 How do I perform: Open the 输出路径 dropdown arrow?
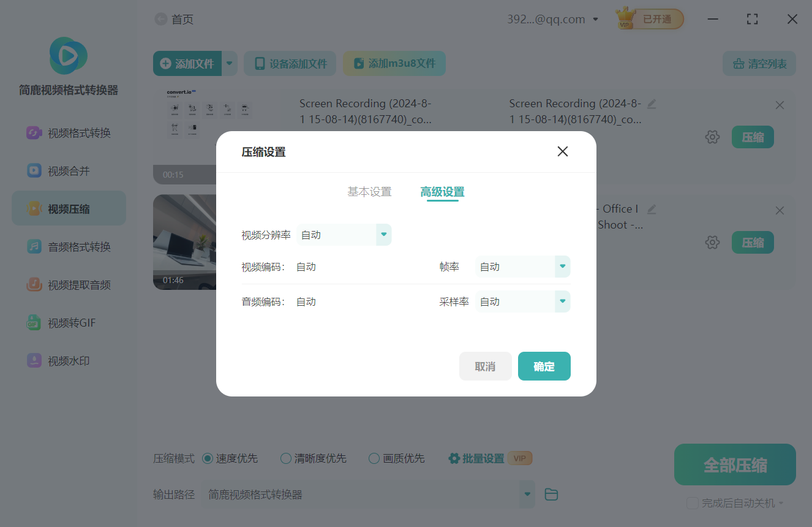(527, 494)
